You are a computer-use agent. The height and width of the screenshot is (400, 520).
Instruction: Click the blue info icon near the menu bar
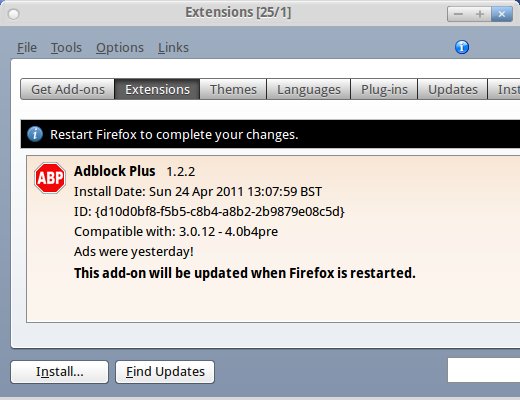click(x=462, y=47)
